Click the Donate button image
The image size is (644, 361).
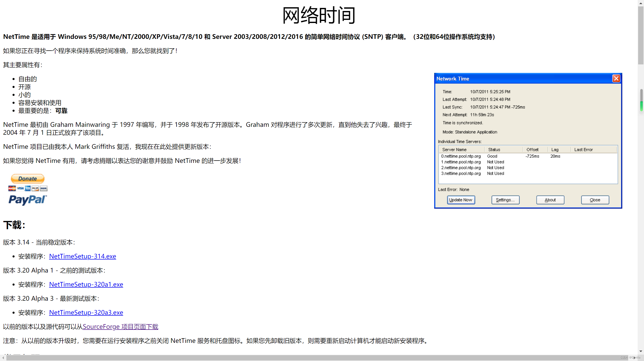tap(27, 178)
